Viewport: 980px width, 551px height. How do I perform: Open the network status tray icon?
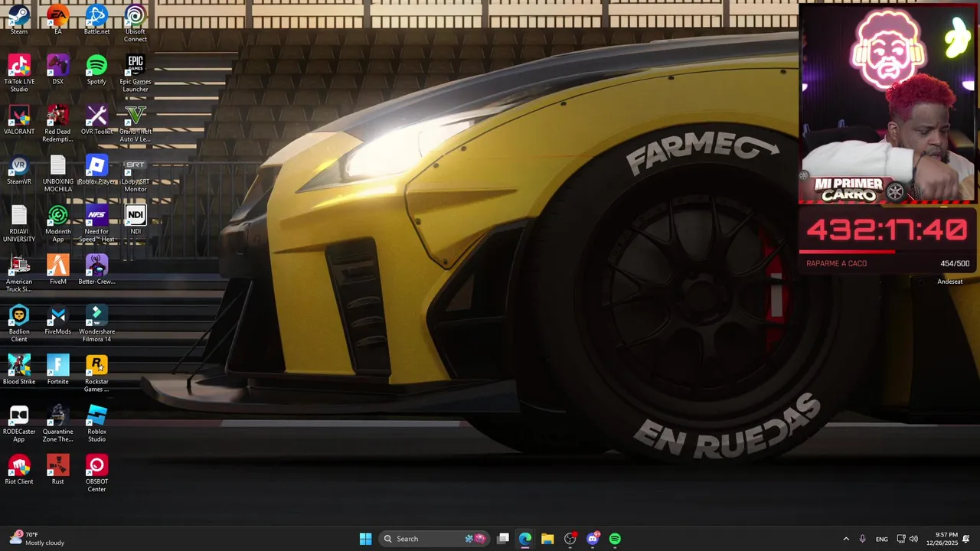(901, 539)
